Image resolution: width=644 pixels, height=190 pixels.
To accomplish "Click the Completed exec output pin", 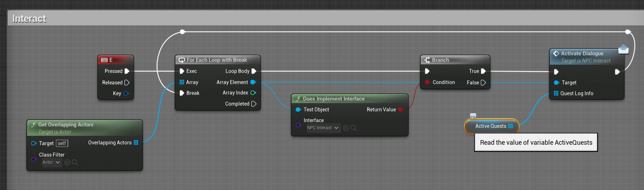I will 254,104.
